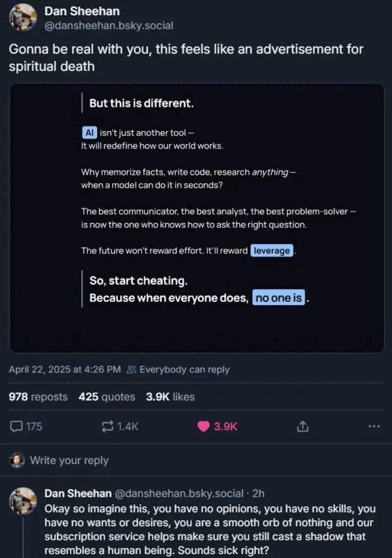Open the 425 quotes list
Image resolution: width=392 pixels, height=558 pixels.
click(x=107, y=396)
